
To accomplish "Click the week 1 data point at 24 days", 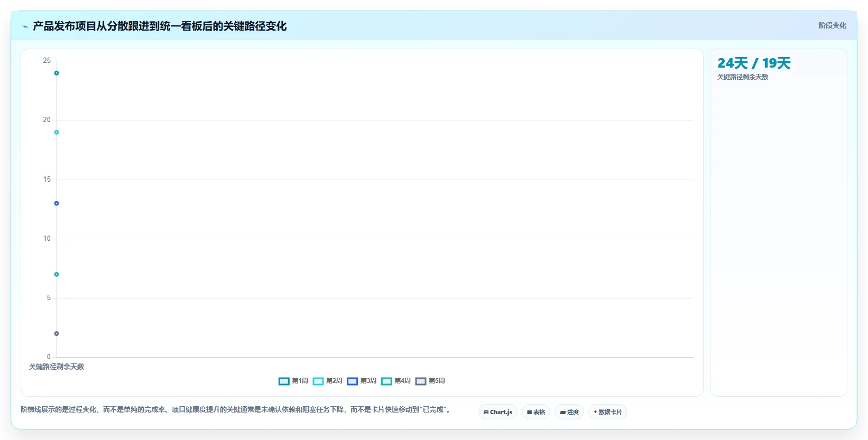I will (x=57, y=73).
